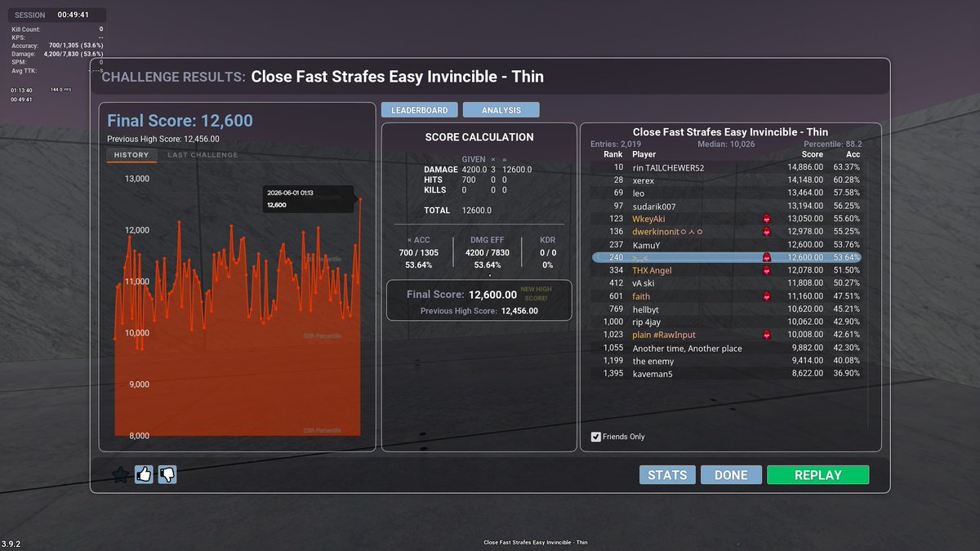Click the red badge icon beside WkeyAki
Viewport: 980px width, 551px height.
tap(767, 219)
